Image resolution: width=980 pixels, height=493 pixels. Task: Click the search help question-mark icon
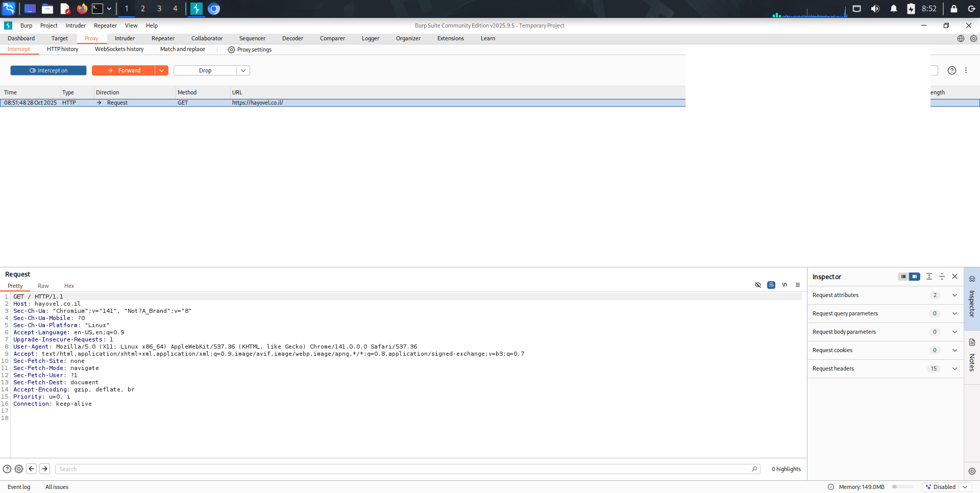[x=7, y=469]
